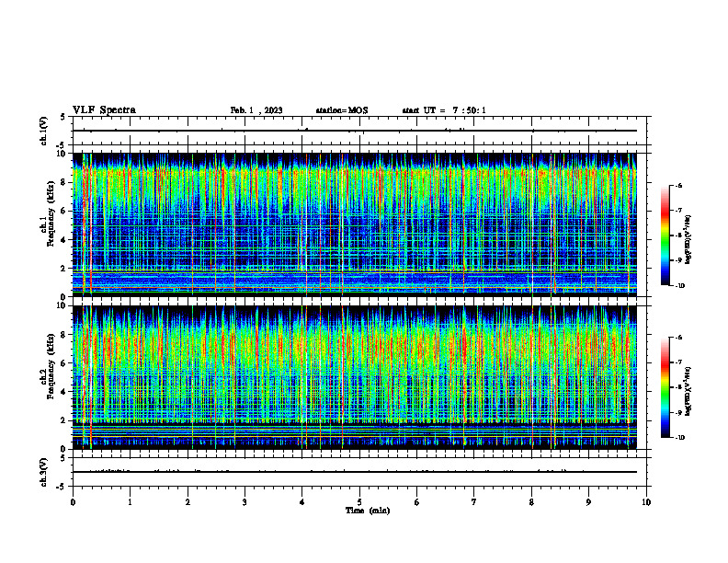Click the "-10" tick on ch.1 colorbar
Viewport: 728px width, 563px height.
[679, 286]
